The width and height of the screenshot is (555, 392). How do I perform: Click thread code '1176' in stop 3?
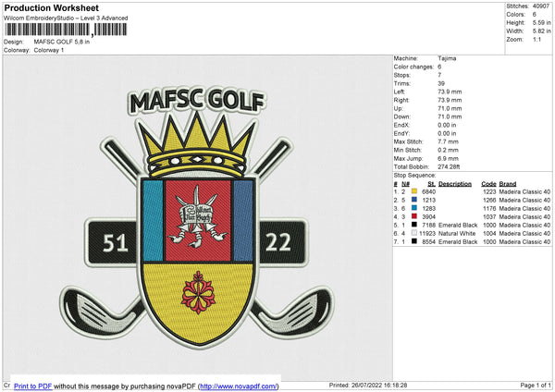pyautogui.click(x=489, y=208)
